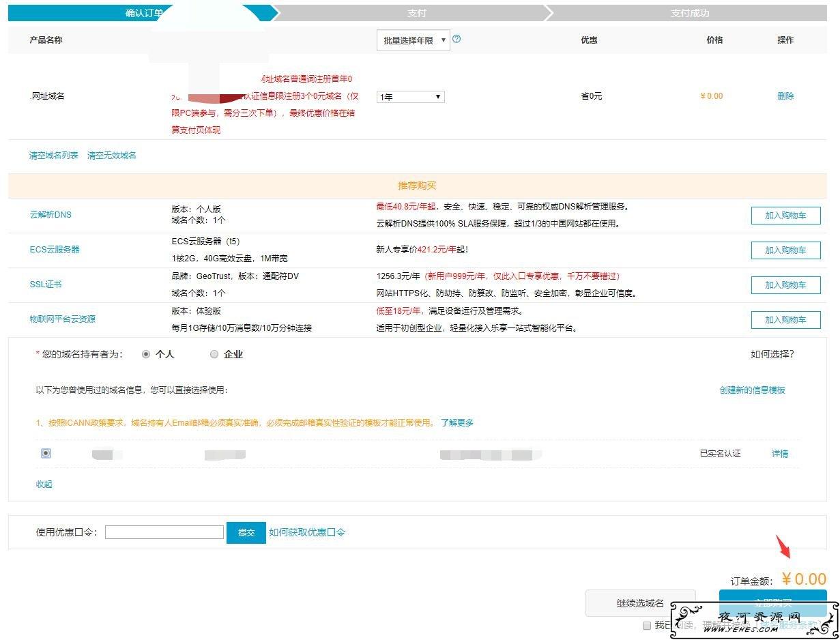Add SSL证书 to the cart
This screenshot has width=840, height=640.
785,285
